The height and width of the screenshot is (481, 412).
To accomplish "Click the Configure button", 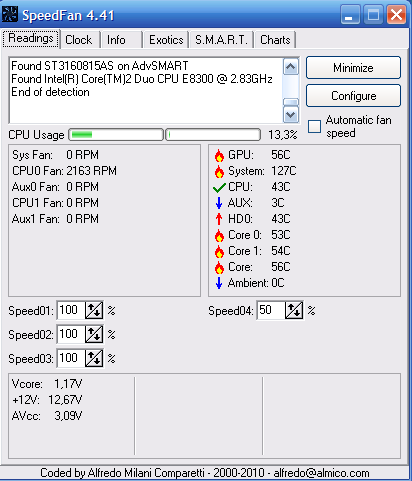I will (x=353, y=96).
